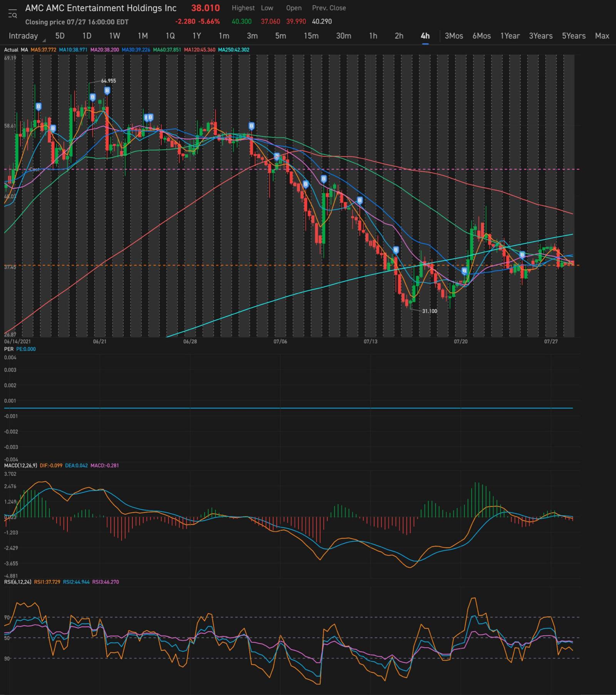Click the MA30:39.226 legend value

[136, 50]
